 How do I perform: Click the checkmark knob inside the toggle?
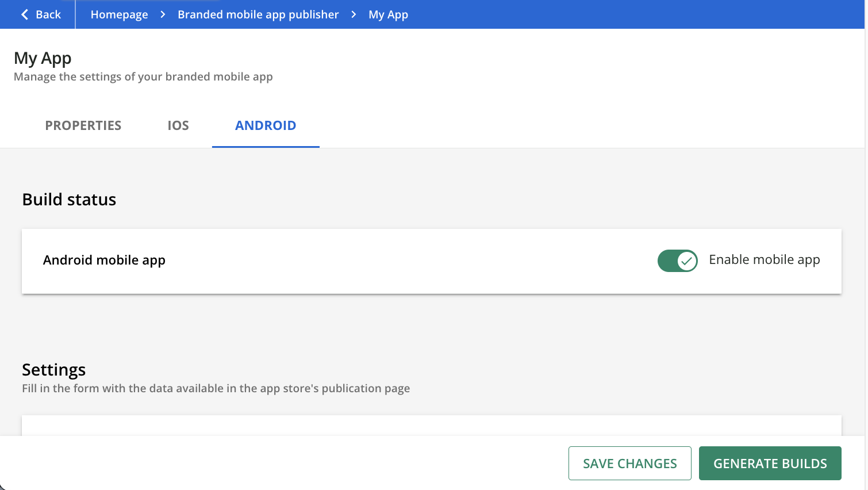coord(686,261)
